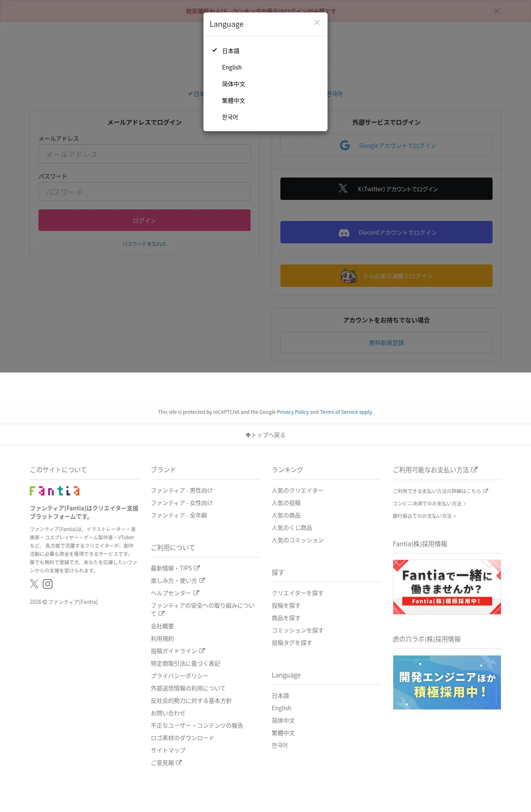Viewport: 531px width, 812px height.
Task: Open 人気のくじ商品 ranking link
Action: coord(292,528)
